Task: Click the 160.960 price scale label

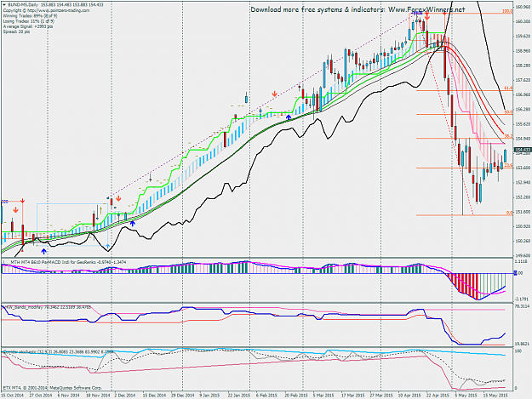Action: click(x=523, y=7)
